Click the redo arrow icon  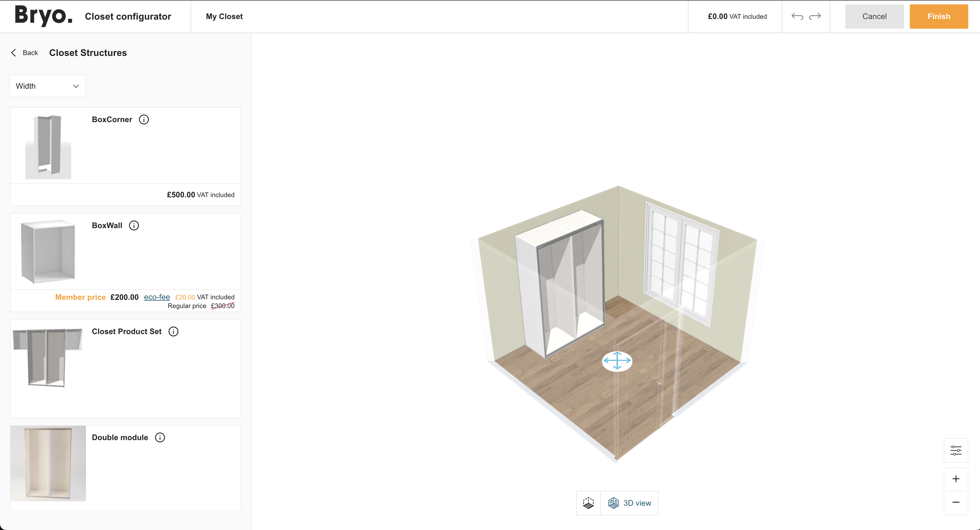tap(815, 16)
